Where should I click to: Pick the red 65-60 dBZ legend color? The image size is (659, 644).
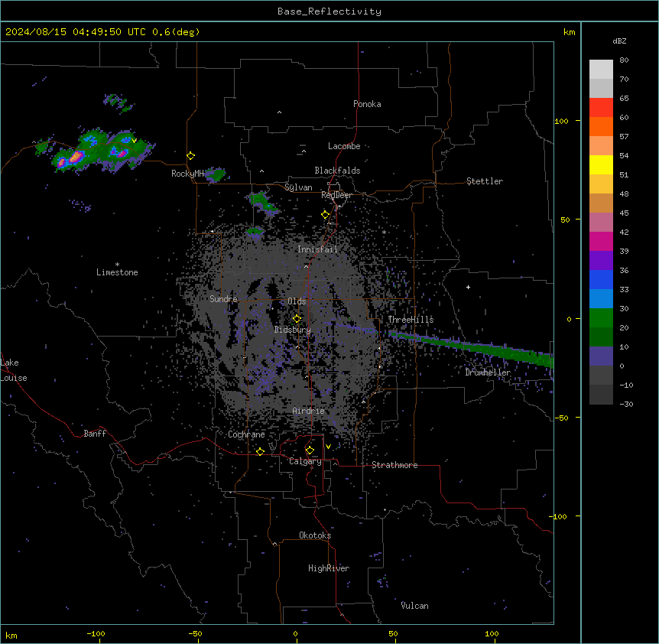tap(601, 108)
